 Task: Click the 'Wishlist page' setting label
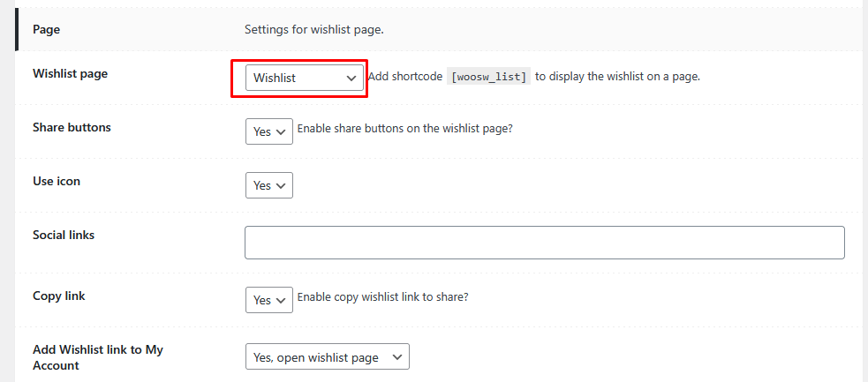(70, 74)
